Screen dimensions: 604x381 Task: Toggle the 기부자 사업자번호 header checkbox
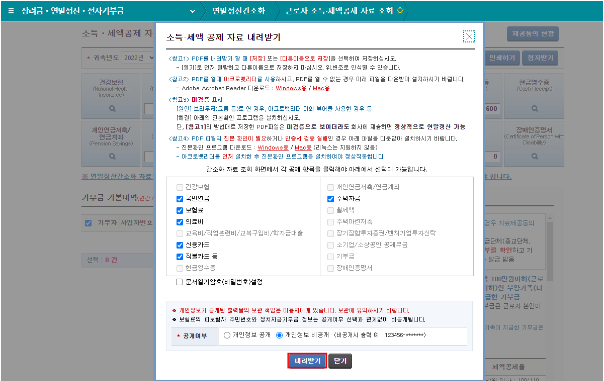point(88,223)
